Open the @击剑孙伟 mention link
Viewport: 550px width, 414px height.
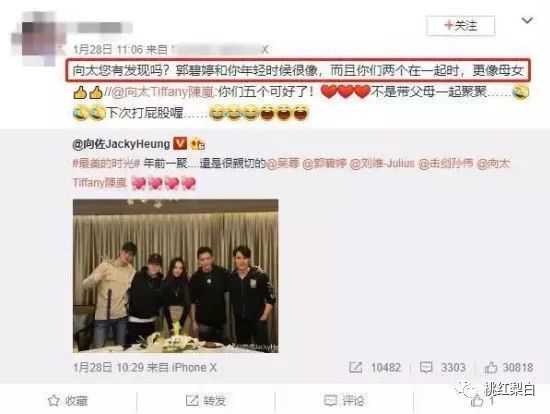click(445, 163)
